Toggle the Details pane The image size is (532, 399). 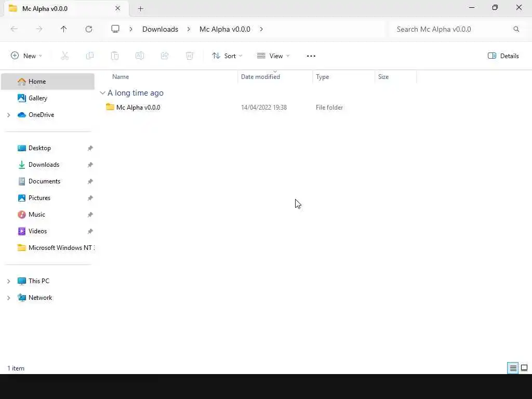tap(503, 56)
